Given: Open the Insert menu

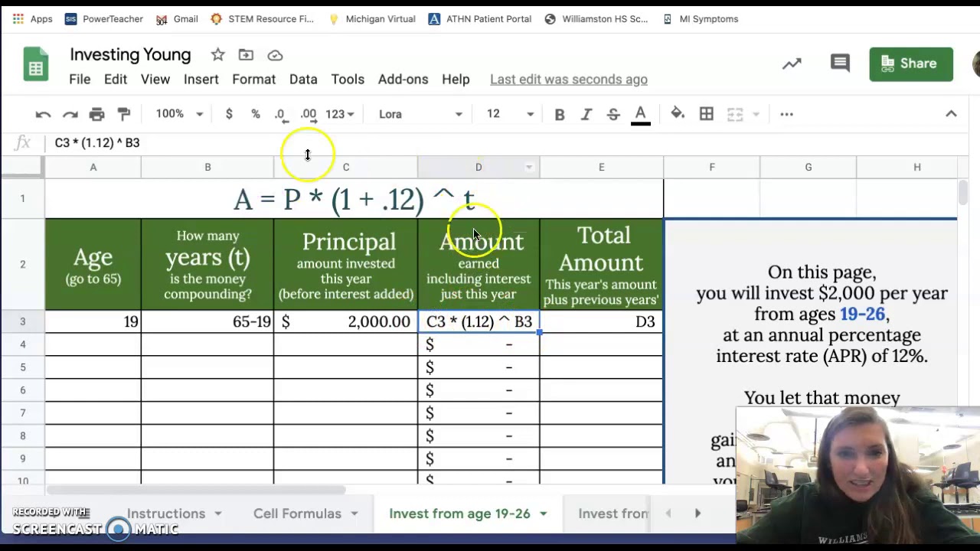Looking at the screenshot, I should tap(201, 80).
